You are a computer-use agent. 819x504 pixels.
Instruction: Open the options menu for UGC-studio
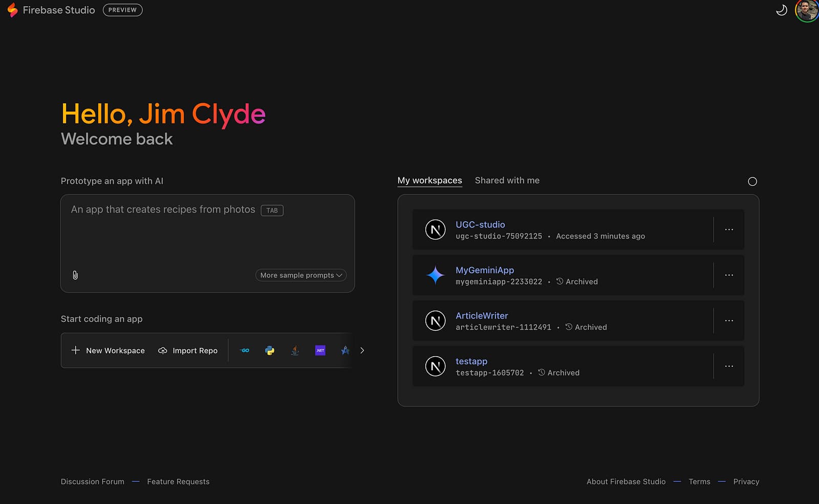coord(729,230)
